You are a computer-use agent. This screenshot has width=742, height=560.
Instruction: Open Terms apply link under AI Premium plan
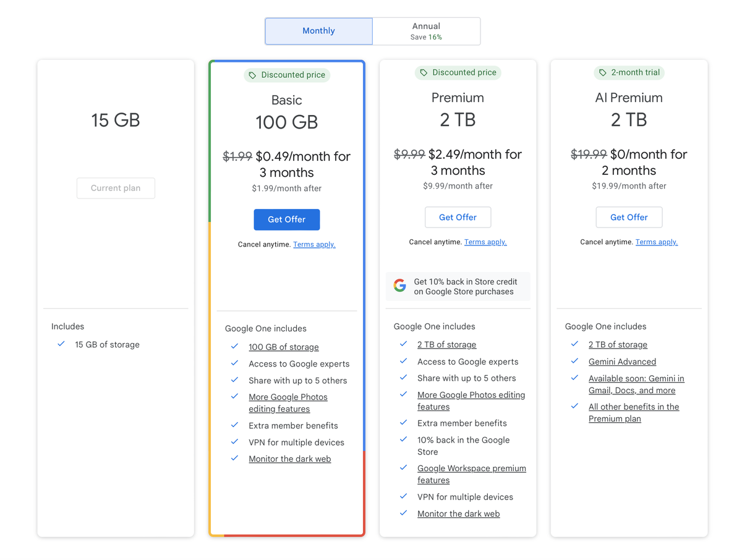pos(657,242)
